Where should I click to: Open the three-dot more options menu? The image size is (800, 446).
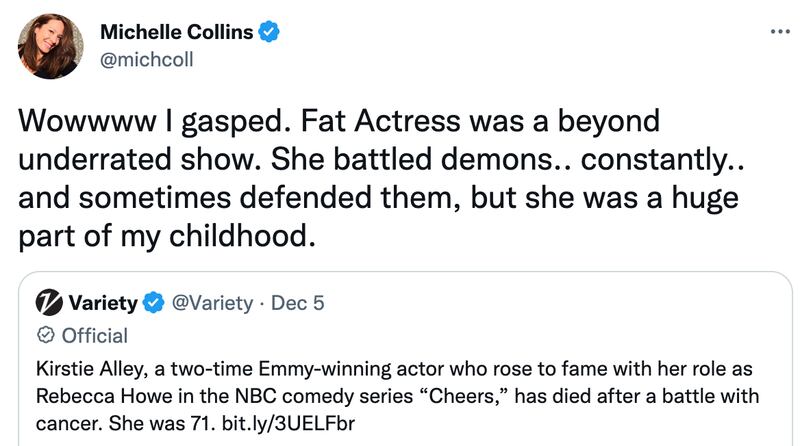tap(780, 32)
